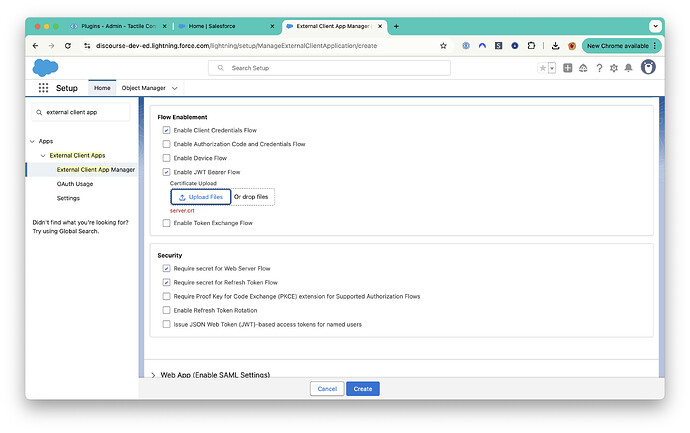
Task: Open the global actions plus icon
Action: (568, 68)
